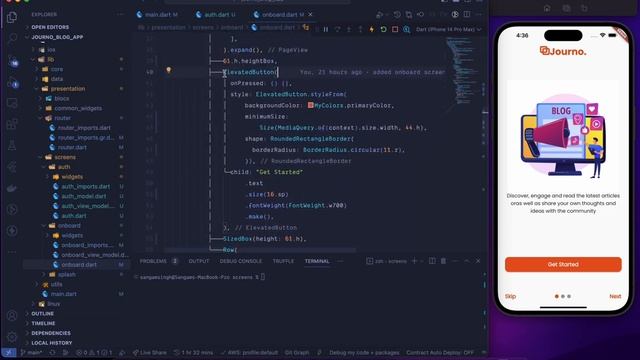The image size is (640, 360).
Task: Click the green Restart debug icon
Action: [383, 29]
